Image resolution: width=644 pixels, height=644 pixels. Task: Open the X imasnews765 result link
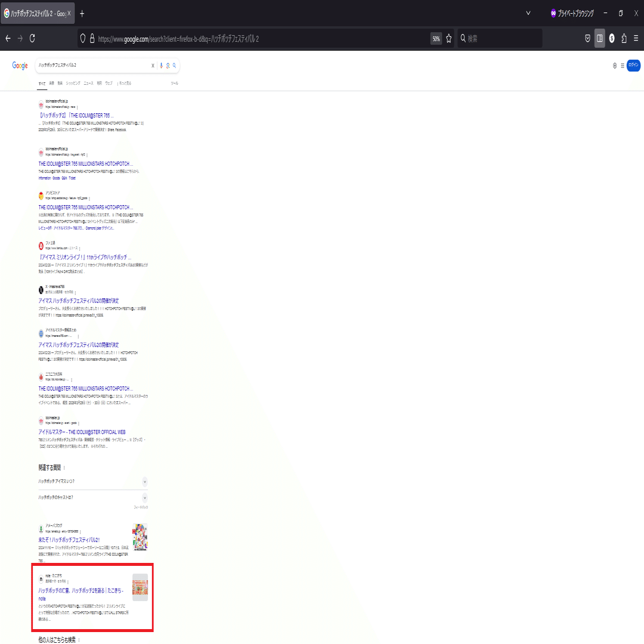[79, 301]
